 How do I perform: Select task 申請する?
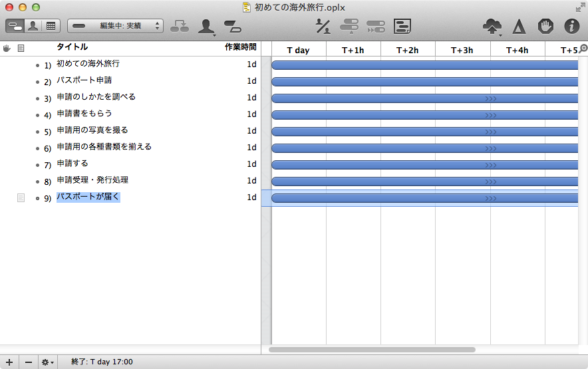pyautogui.click(x=73, y=163)
